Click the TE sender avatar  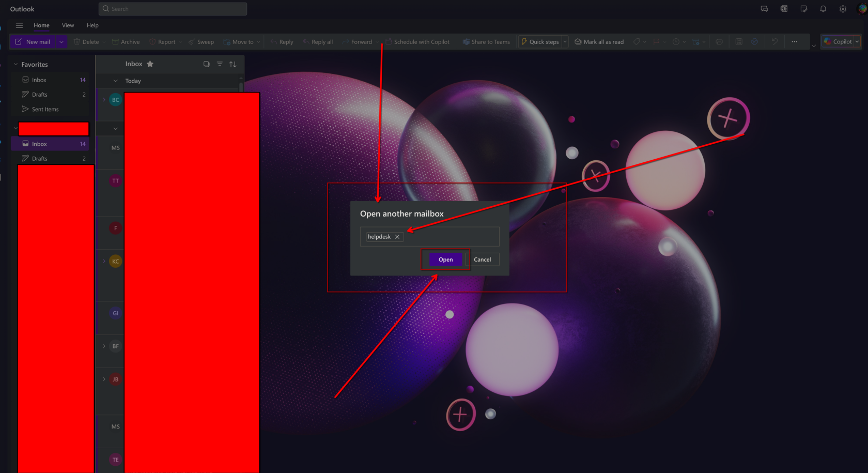click(116, 460)
